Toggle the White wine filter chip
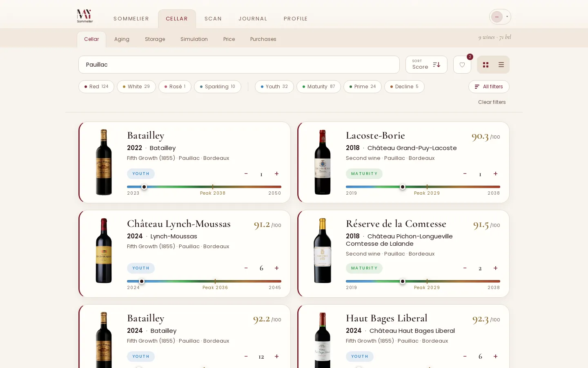 (x=136, y=87)
